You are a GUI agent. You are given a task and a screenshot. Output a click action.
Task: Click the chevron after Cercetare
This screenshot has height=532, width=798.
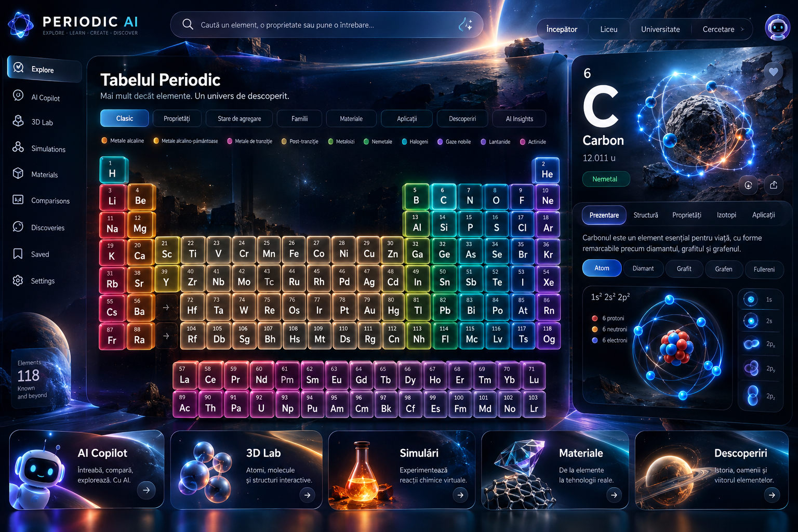(x=742, y=29)
